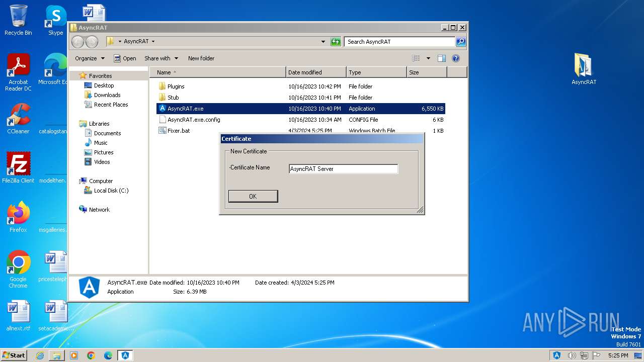Click the Start button

[x=14, y=355]
